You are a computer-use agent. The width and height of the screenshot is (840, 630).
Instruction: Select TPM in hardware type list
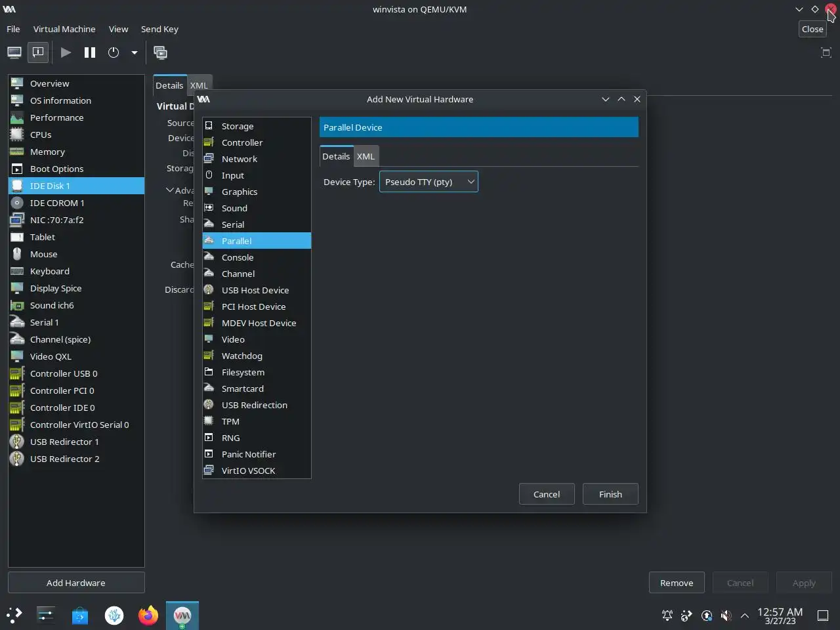coord(257,421)
